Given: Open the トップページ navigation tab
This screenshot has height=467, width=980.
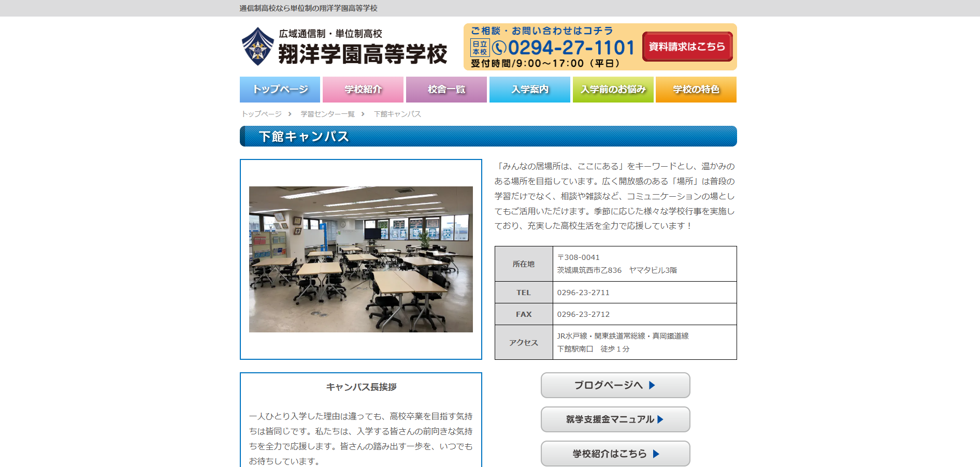Looking at the screenshot, I should click(280, 90).
